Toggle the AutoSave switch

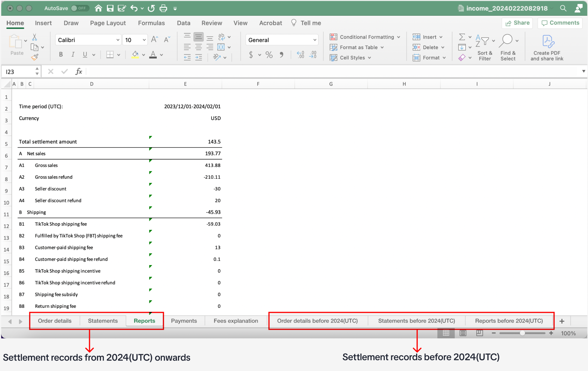tap(79, 8)
